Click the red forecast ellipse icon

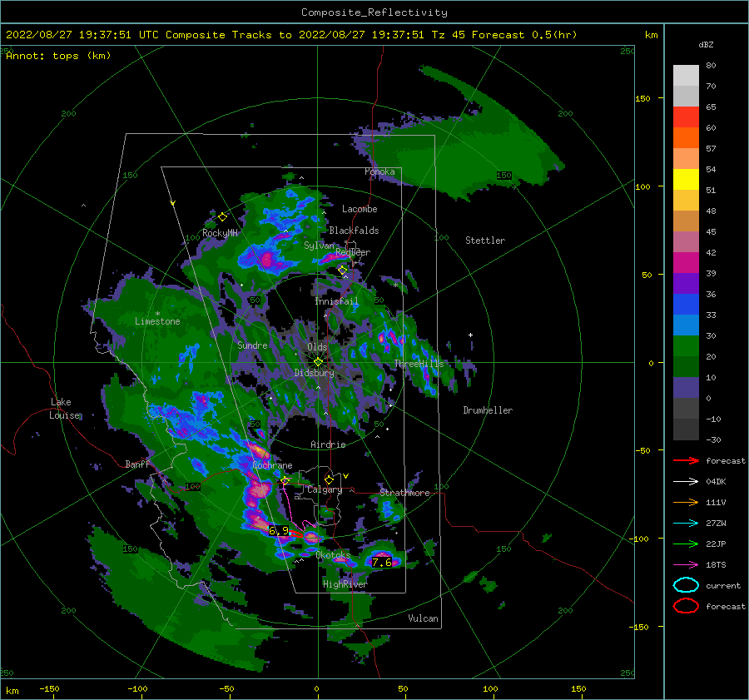pos(686,606)
